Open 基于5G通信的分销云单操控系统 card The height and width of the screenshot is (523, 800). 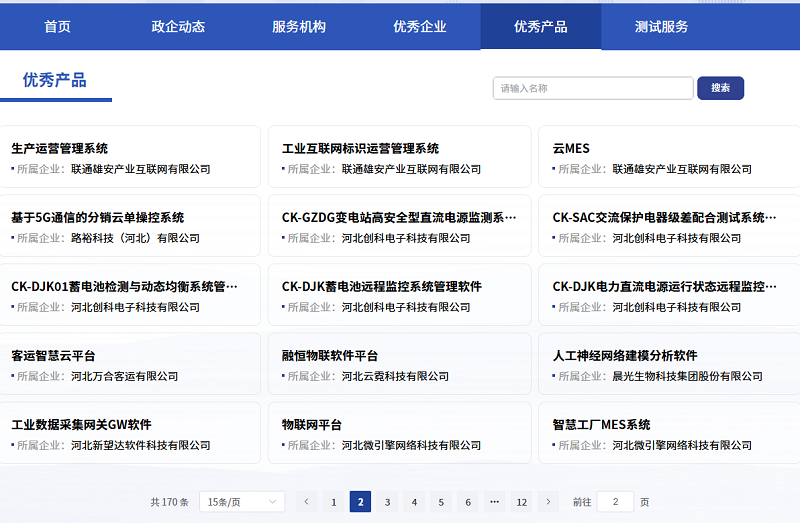(130, 226)
